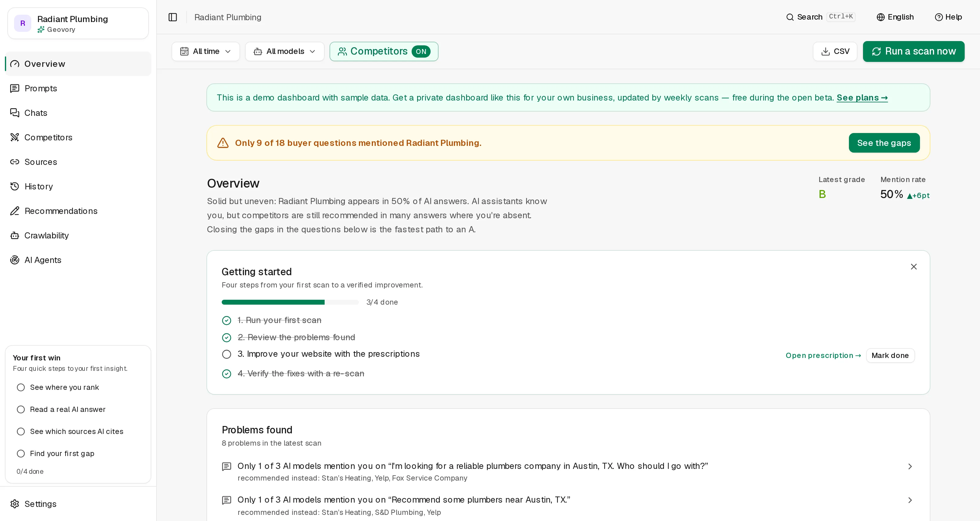Click message icon beside Recommend some plumbers problem
980x521 pixels.
[227, 500]
